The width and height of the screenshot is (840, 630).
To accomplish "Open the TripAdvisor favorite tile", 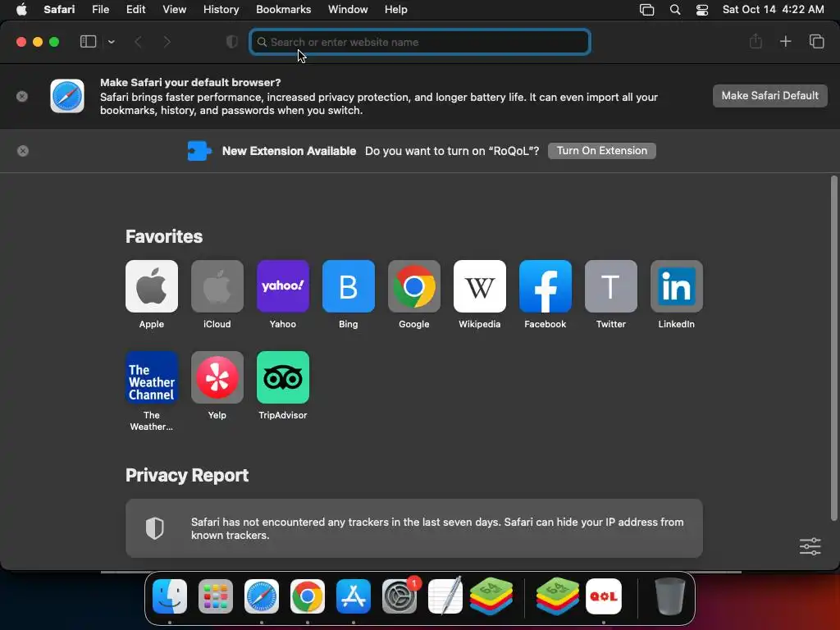I will (283, 377).
